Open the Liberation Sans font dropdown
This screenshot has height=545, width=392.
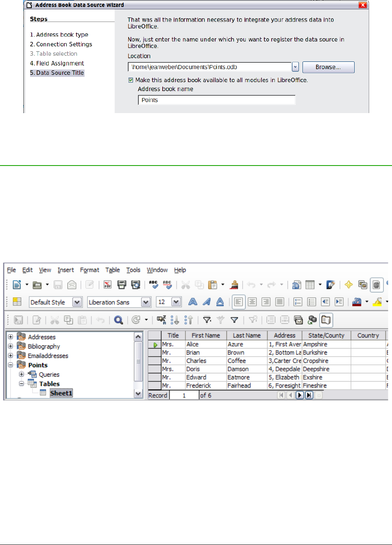click(x=146, y=302)
